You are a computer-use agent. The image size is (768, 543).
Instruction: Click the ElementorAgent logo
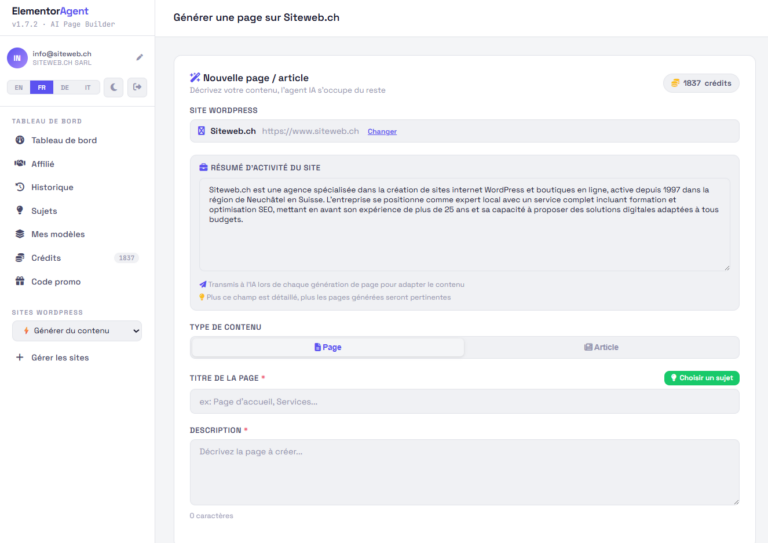click(50, 11)
